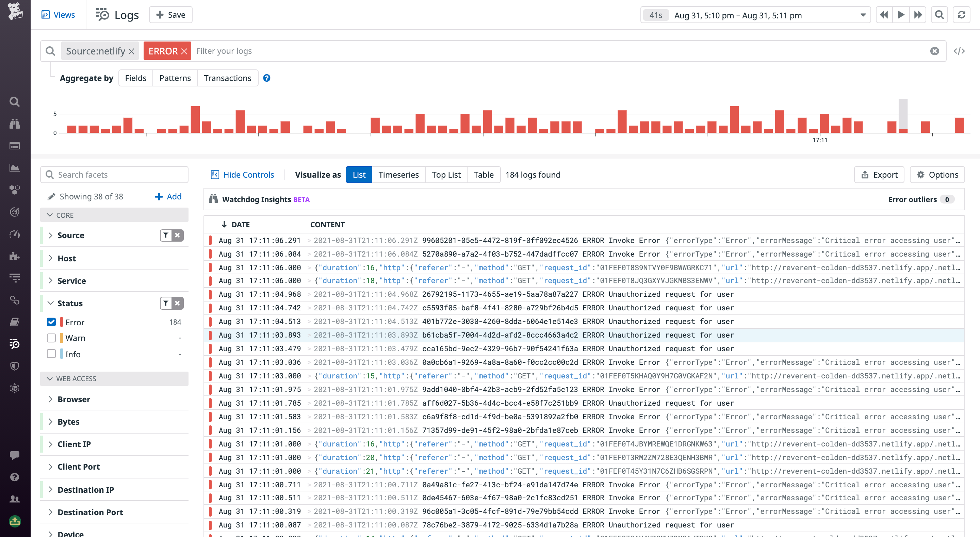Switch aggregation to Patterns

(x=175, y=78)
